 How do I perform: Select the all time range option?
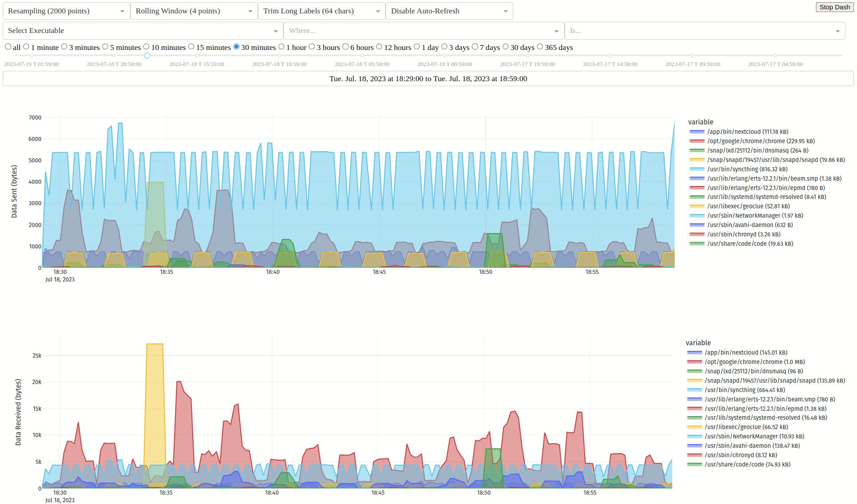coord(8,47)
